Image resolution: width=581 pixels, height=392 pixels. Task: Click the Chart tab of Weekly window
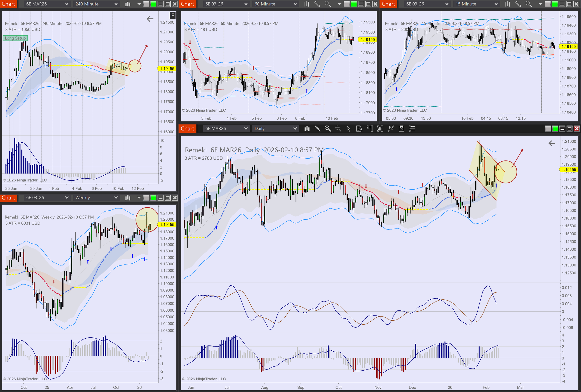tap(9, 198)
